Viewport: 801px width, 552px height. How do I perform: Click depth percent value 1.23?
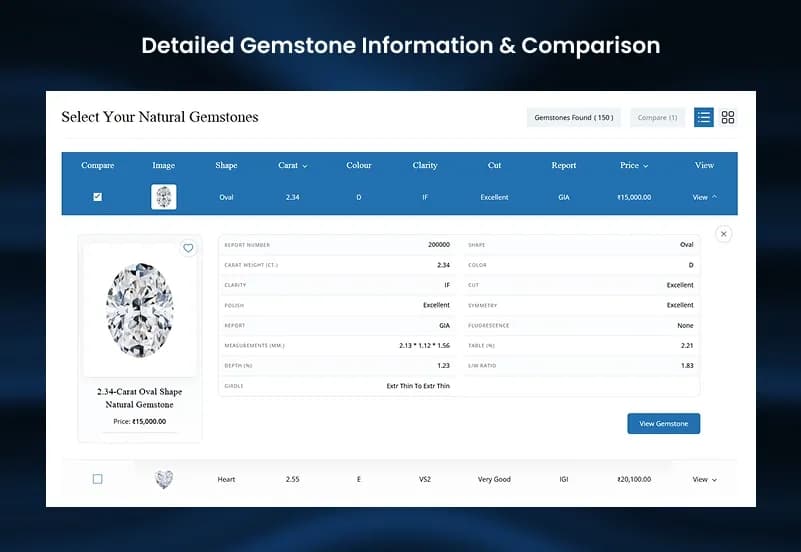click(x=443, y=366)
